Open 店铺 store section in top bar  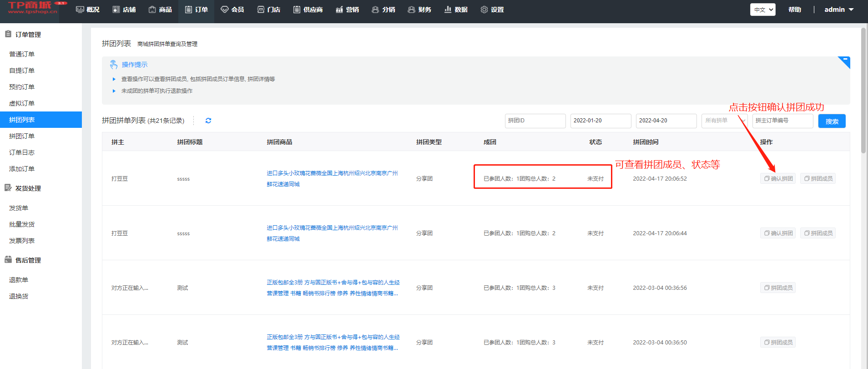124,10
